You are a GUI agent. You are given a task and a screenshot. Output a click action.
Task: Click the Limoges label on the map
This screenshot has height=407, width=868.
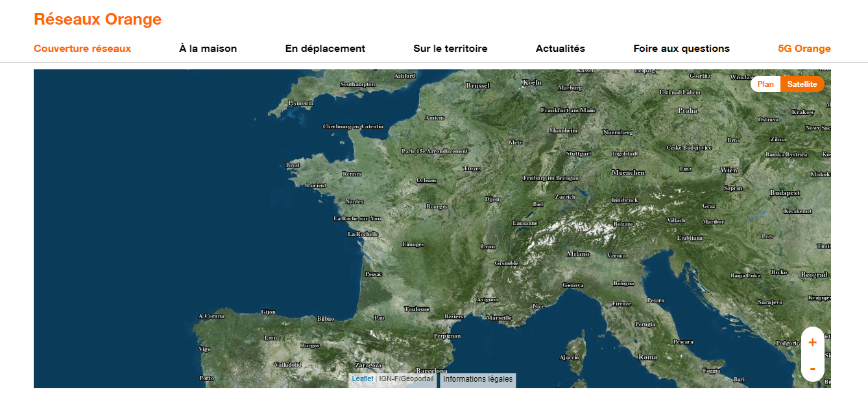pos(413,244)
